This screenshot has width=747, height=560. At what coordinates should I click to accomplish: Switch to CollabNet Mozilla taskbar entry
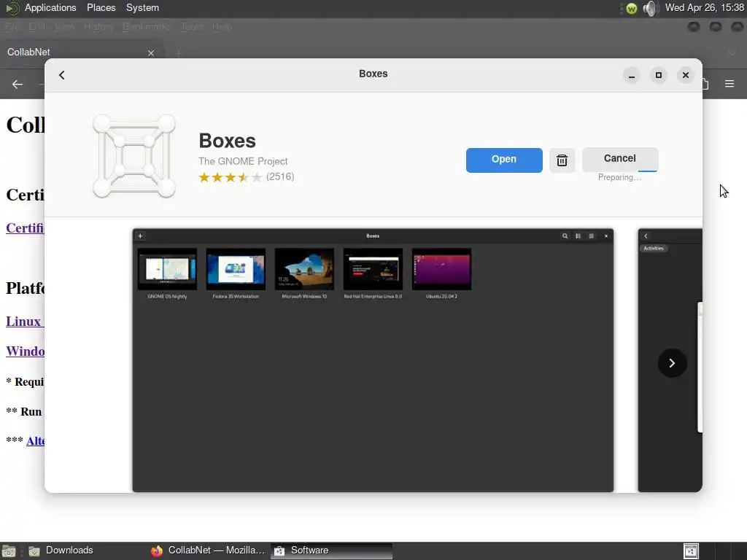click(x=208, y=551)
